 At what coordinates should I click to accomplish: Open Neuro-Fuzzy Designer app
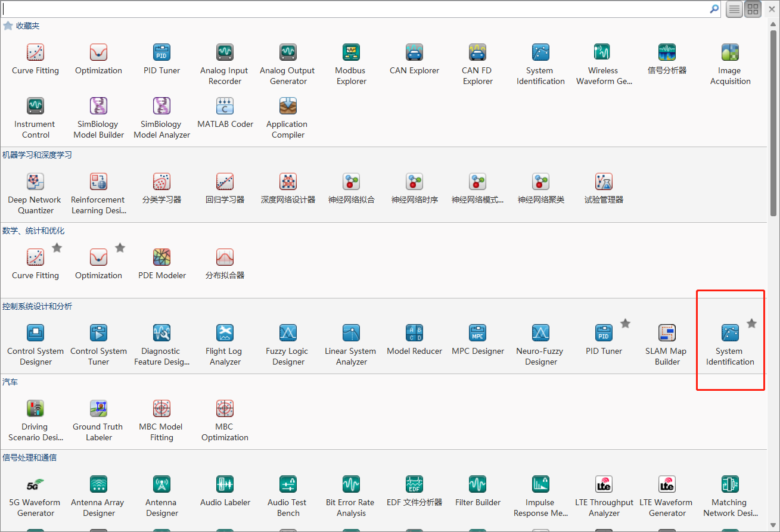[x=541, y=346]
